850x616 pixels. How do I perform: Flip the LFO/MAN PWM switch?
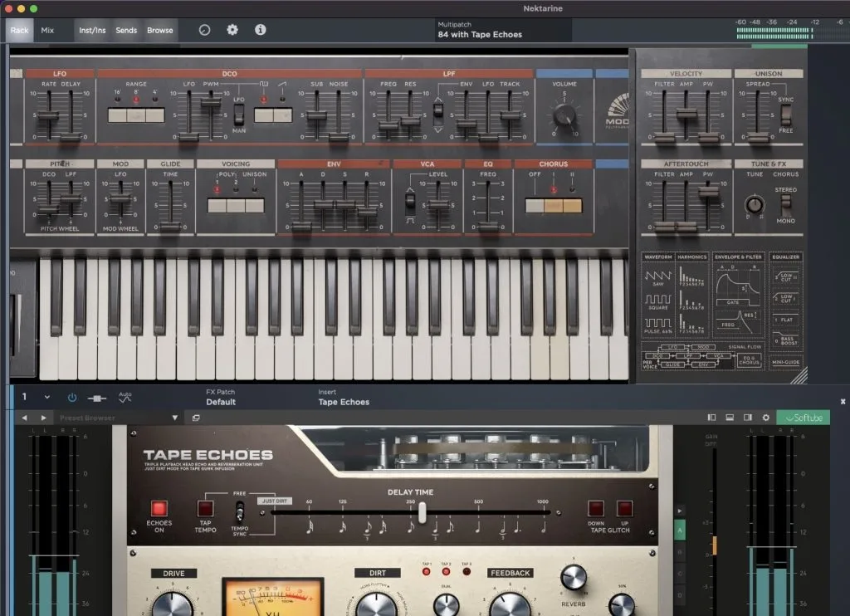point(238,114)
